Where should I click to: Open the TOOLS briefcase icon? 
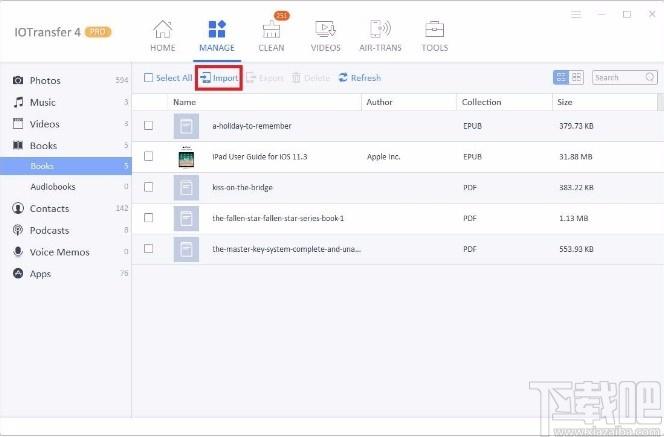click(434, 29)
